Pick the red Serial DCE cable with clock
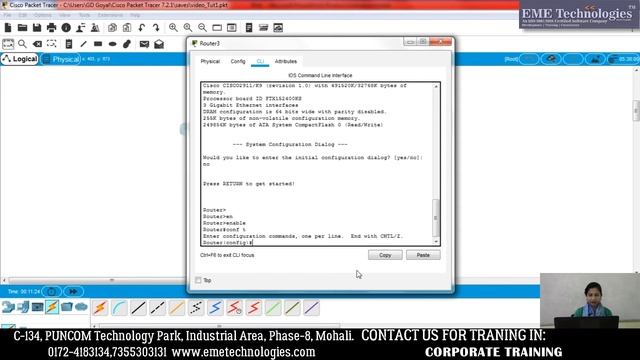640x360 pixels. [x=234, y=308]
